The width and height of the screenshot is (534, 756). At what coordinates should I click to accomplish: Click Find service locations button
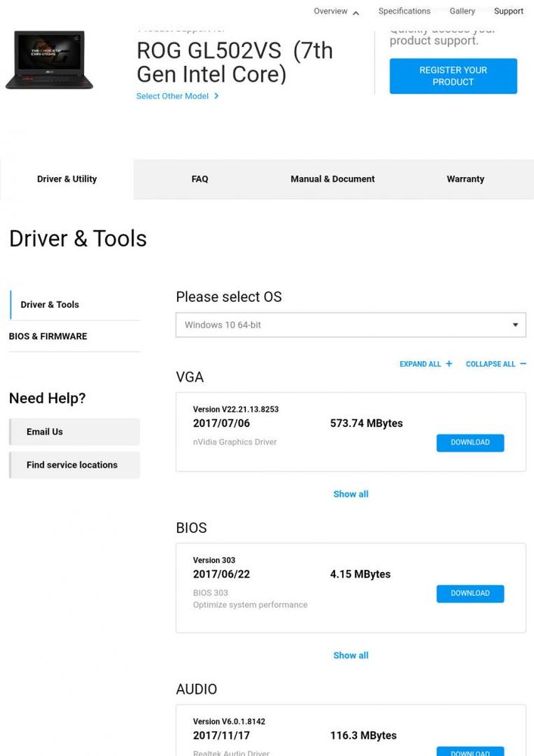pyautogui.click(x=75, y=465)
